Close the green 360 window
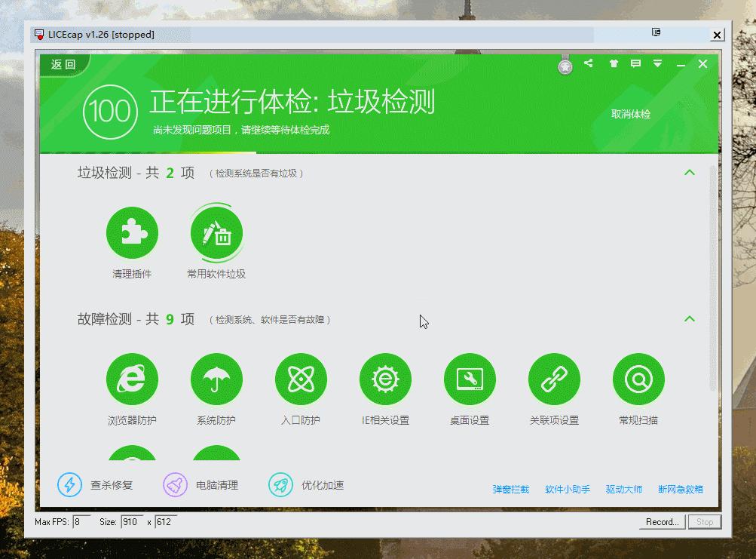 coord(702,63)
